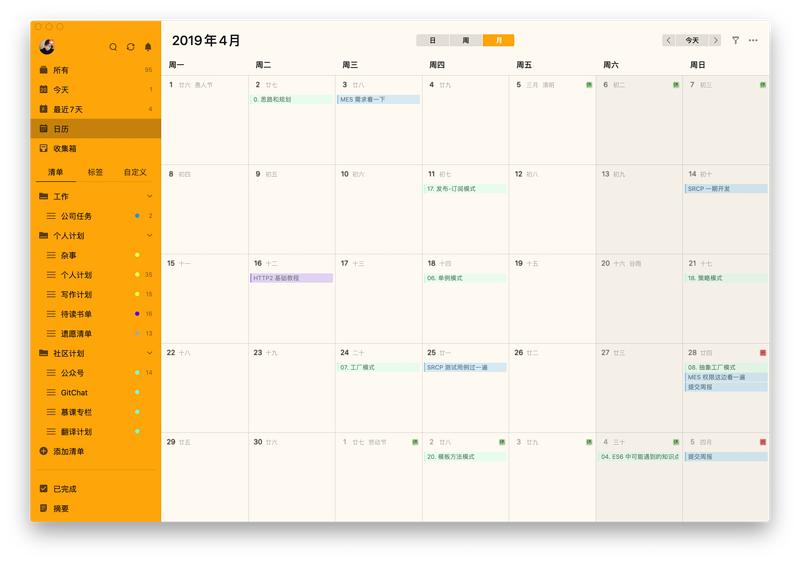
Task: Switch to the 标签 tab
Action: [x=95, y=172]
